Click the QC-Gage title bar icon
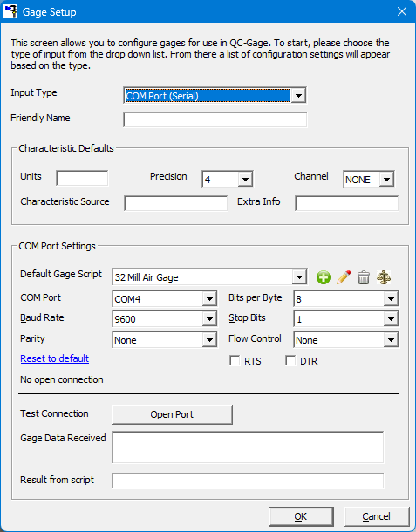416x532 pixels. click(x=10, y=11)
